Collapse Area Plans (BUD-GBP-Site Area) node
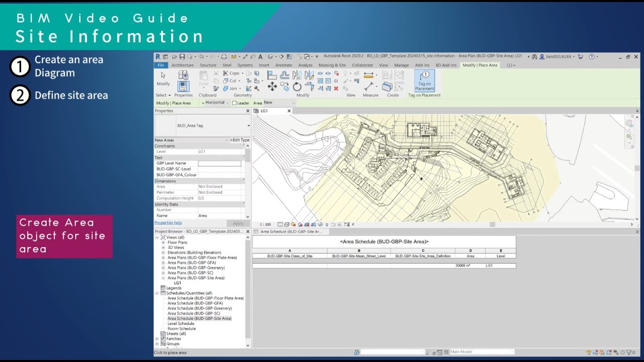 click(x=163, y=278)
